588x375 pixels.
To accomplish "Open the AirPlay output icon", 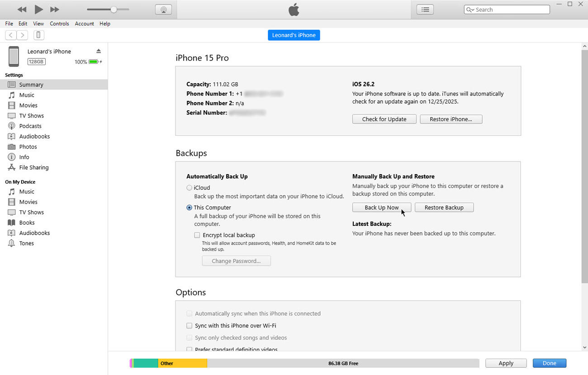I will (x=163, y=9).
